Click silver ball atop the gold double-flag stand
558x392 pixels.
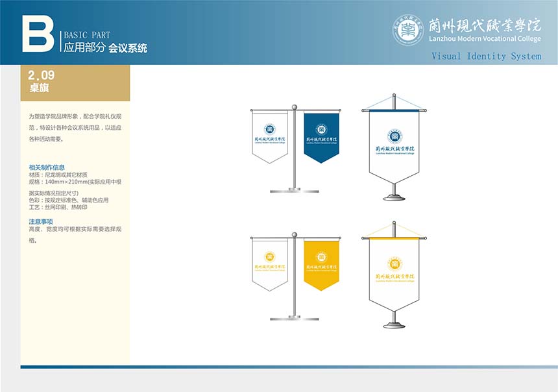click(295, 235)
